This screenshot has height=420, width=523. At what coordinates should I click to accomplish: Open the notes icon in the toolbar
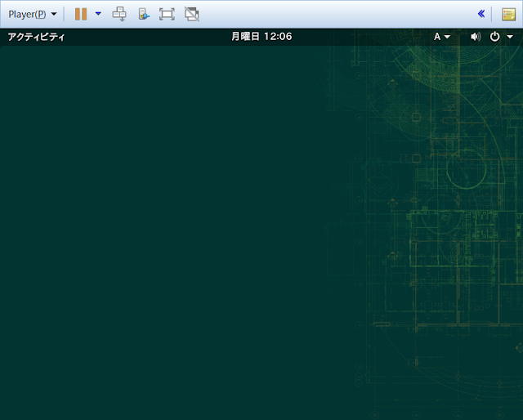[508, 15]
